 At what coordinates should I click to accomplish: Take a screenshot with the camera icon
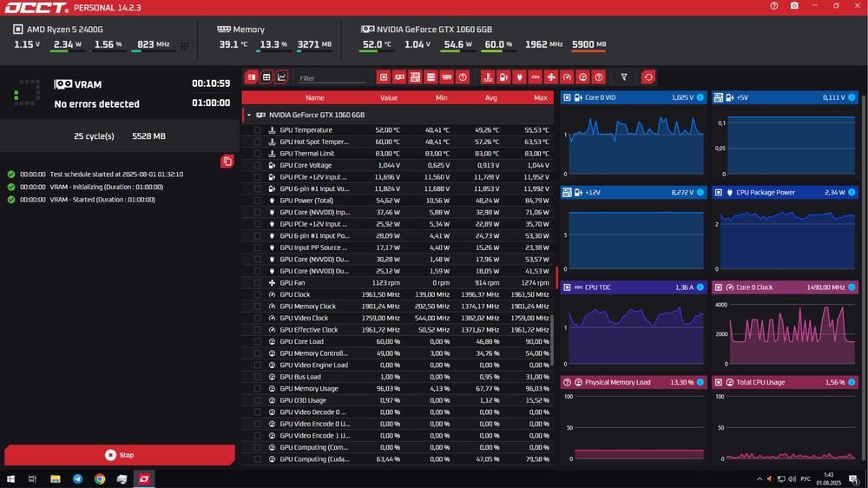(x=794, y=6)
